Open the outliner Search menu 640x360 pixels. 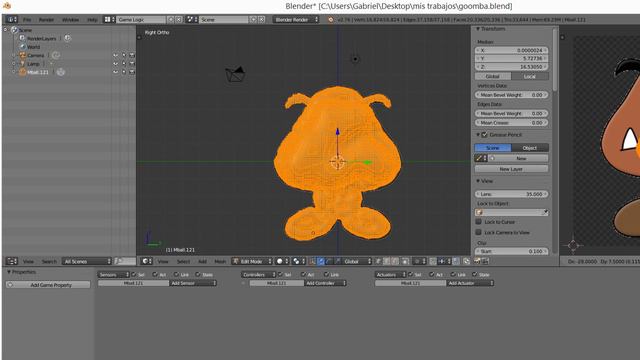click(49, 261)
